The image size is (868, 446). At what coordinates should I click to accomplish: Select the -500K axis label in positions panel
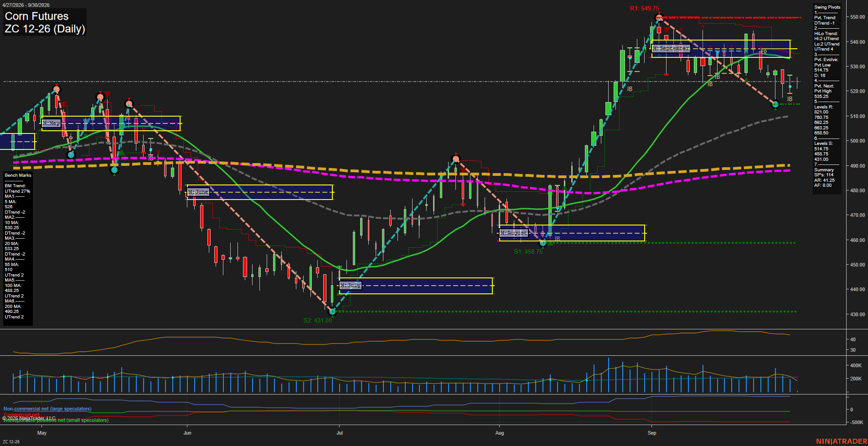(x=857, y=423)
